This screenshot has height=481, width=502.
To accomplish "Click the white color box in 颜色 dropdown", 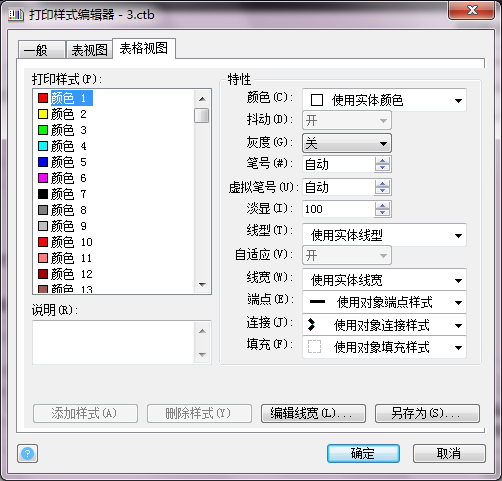I will [x=317, y=100].
